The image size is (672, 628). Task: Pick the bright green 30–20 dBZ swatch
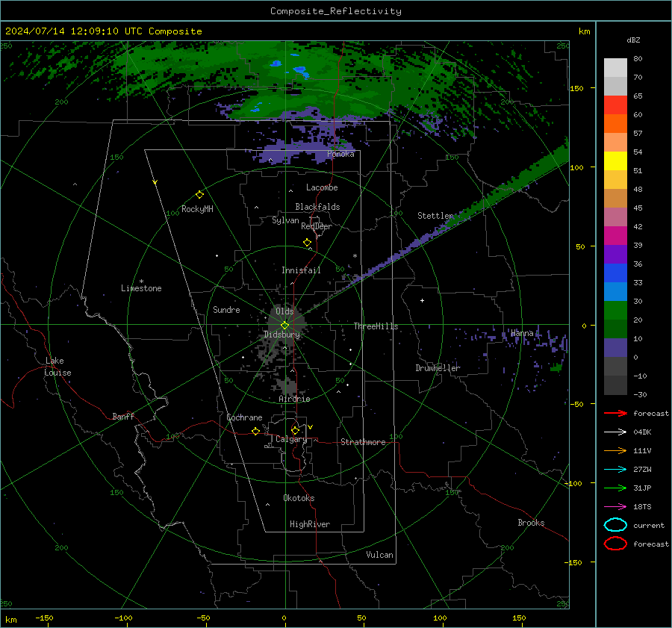[615, 311]
